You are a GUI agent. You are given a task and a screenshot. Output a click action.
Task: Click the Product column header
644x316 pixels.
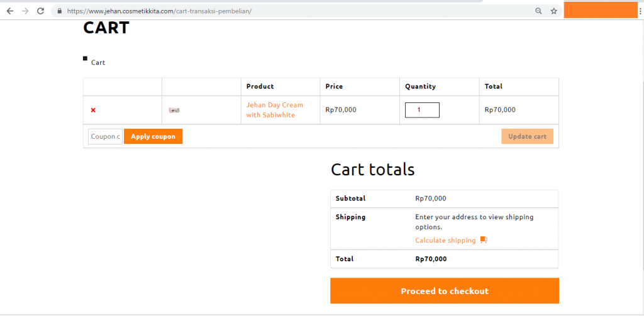pos(260,86)
